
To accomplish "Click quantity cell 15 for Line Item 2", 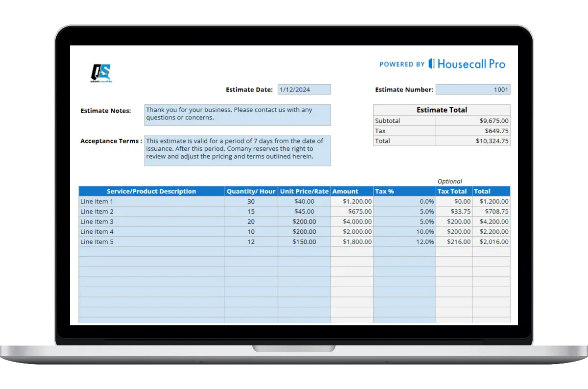I will click(x=251, y=212).
